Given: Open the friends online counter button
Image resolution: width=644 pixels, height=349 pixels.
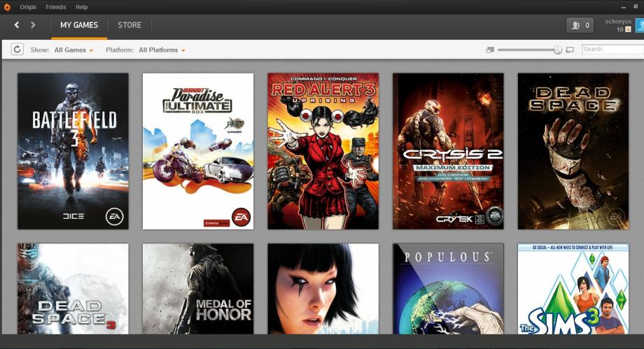Looking at the screenshot, I should (x=580, y=25).
